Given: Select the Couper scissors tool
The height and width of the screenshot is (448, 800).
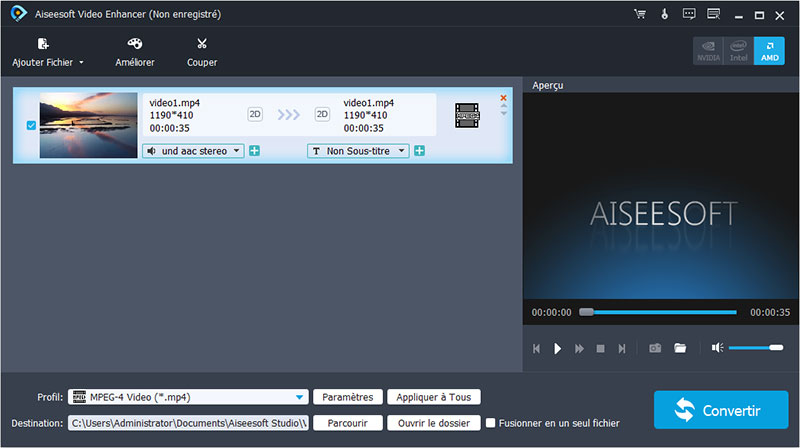Looking at the screenshot, I should tap(202, 45).
